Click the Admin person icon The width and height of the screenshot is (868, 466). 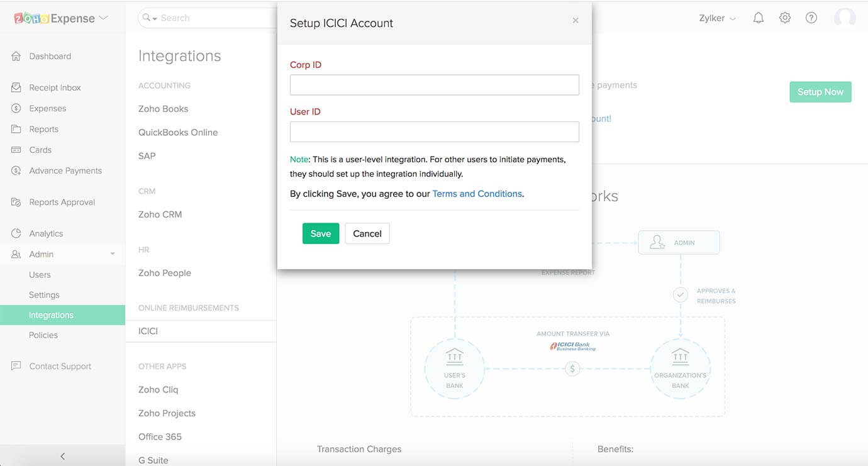pyautogui.click(x=16, y=254)
